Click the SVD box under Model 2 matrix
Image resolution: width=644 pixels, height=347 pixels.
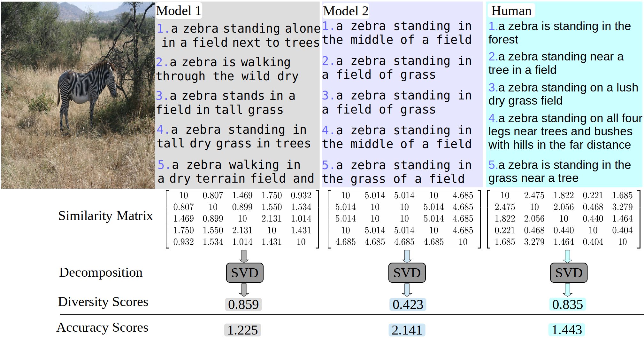coord(407,273)
